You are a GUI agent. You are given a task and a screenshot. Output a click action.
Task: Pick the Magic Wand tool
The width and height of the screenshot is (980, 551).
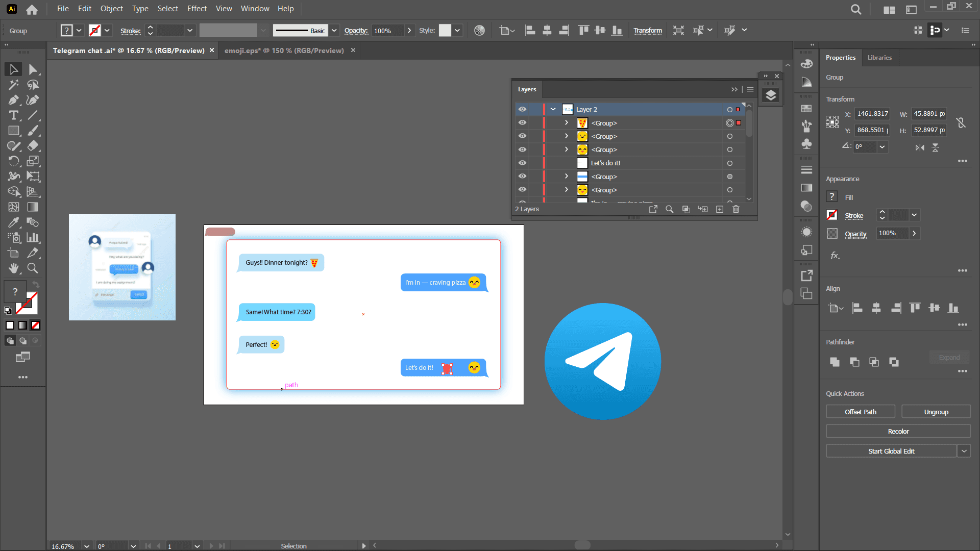point(14,85)
